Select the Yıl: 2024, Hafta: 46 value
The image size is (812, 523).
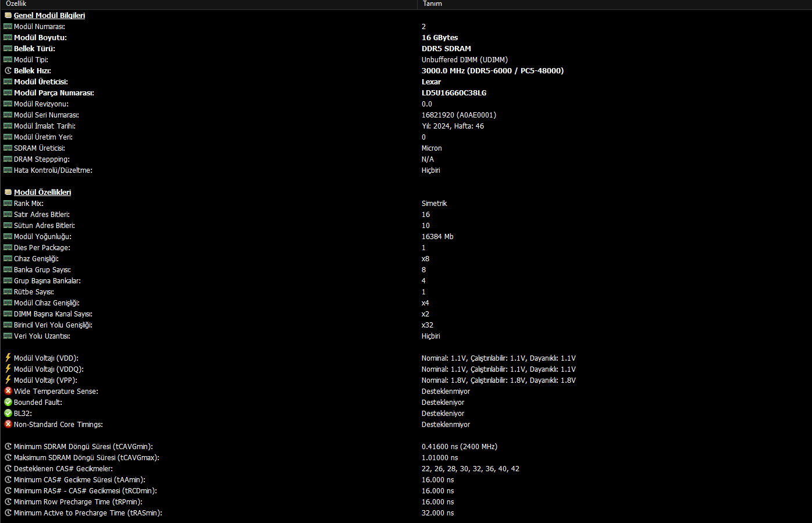pyautogui.click(x=453, y=126)
